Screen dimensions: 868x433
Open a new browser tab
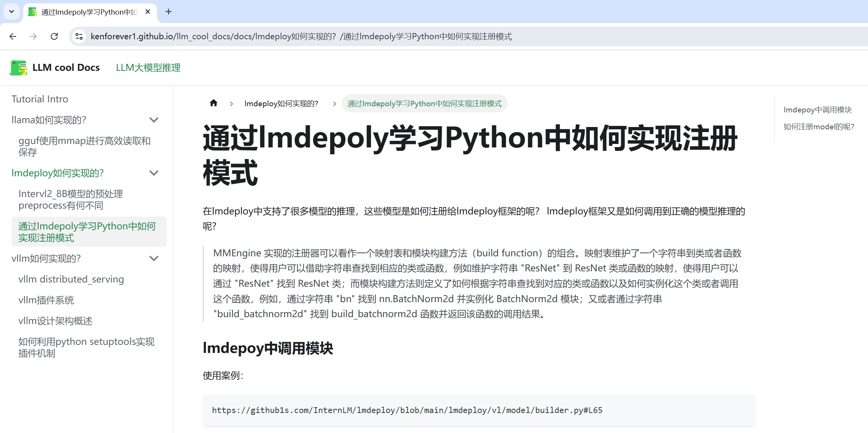point(169,12)
